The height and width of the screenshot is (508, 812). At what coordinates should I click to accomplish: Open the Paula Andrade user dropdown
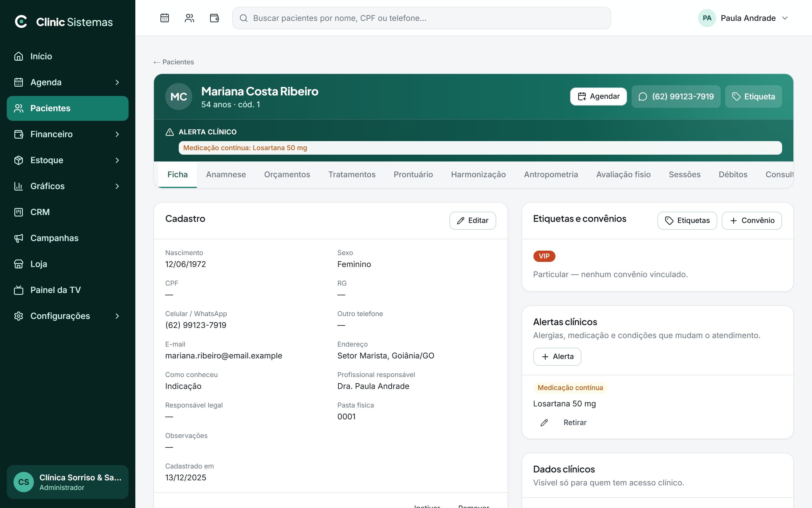pyautogui.click(x=743, y=18)
